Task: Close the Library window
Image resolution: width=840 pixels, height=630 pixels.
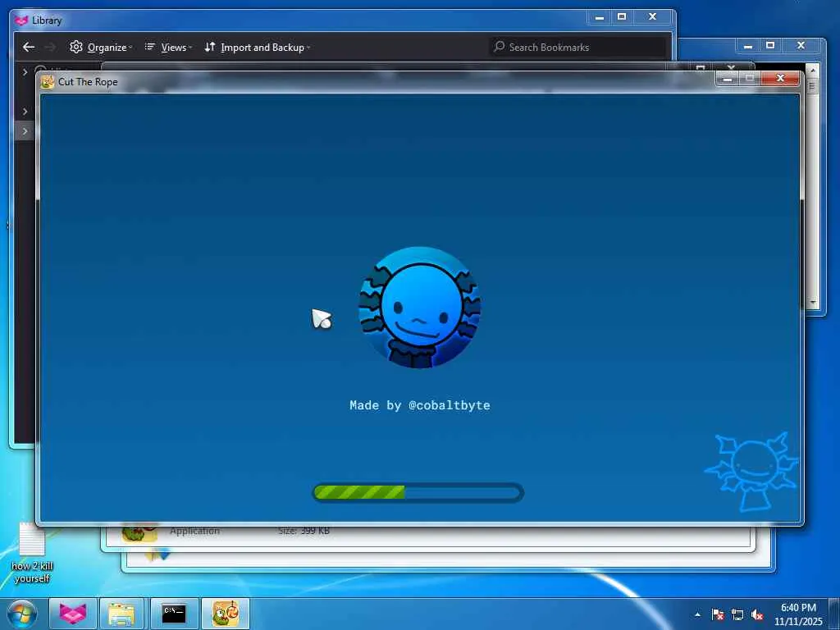Action: click(652, 17)
